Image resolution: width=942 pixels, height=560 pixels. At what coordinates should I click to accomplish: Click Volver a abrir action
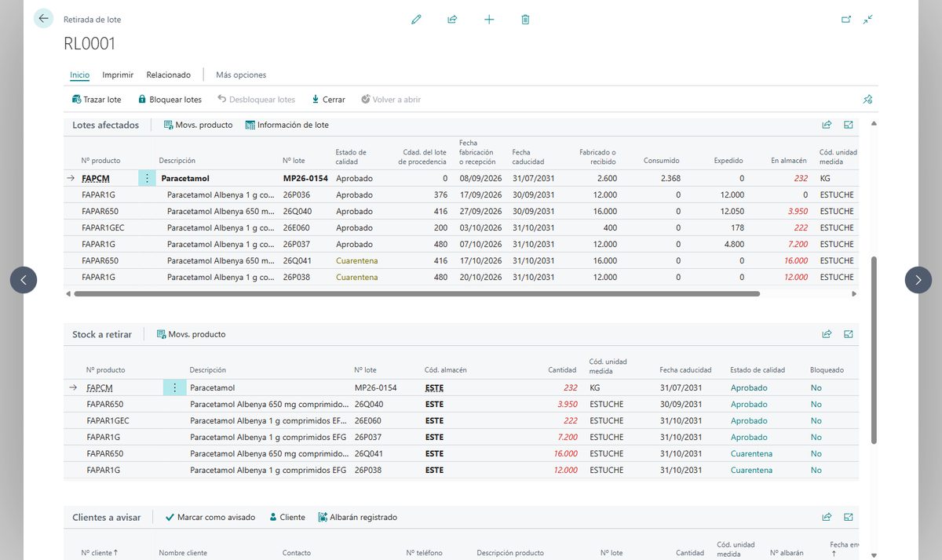[x=391, y=100]
